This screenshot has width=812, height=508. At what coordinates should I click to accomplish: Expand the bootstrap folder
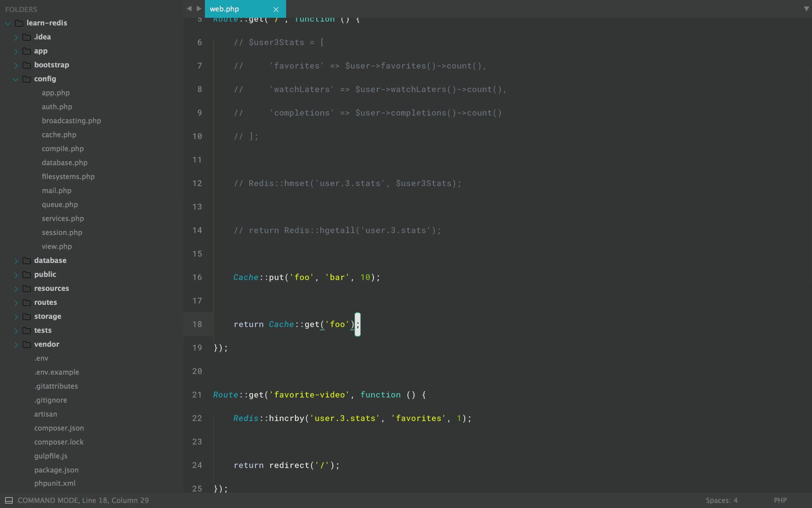pyautogui.click(x=16, y=65)
